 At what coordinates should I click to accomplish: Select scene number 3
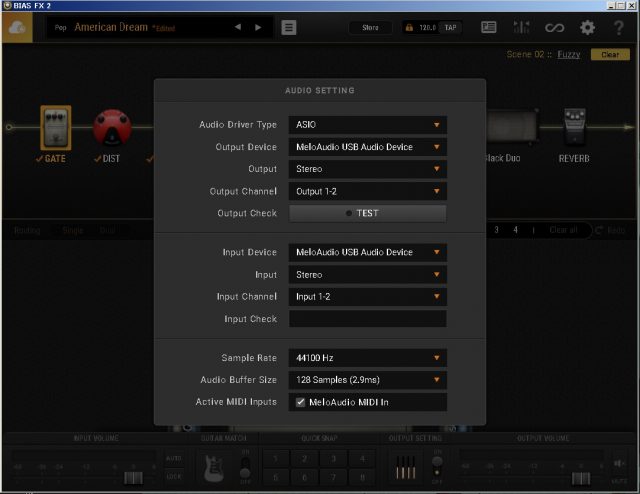click(x=496, y=230)
